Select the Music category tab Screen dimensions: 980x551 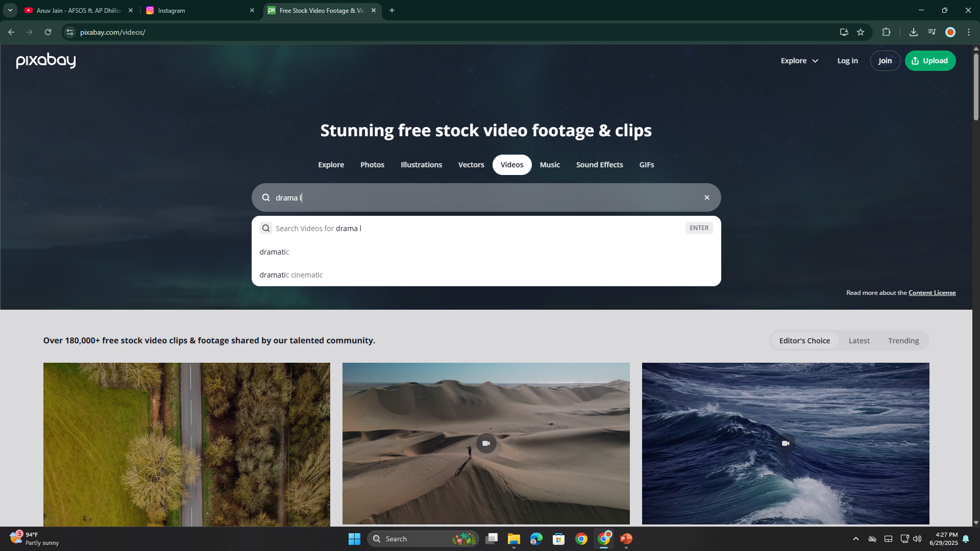[550, 165]
